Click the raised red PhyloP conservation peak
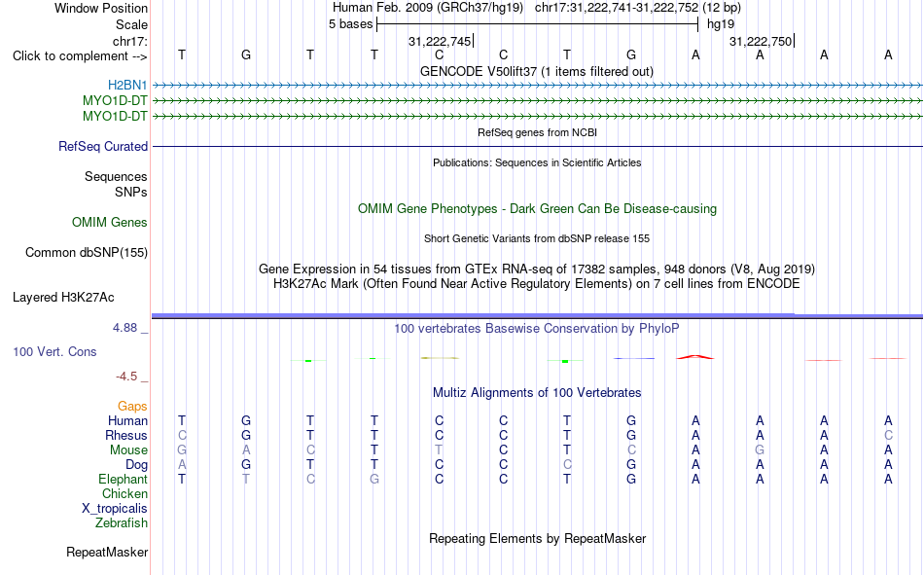924x575 pixels. [695, 357]
